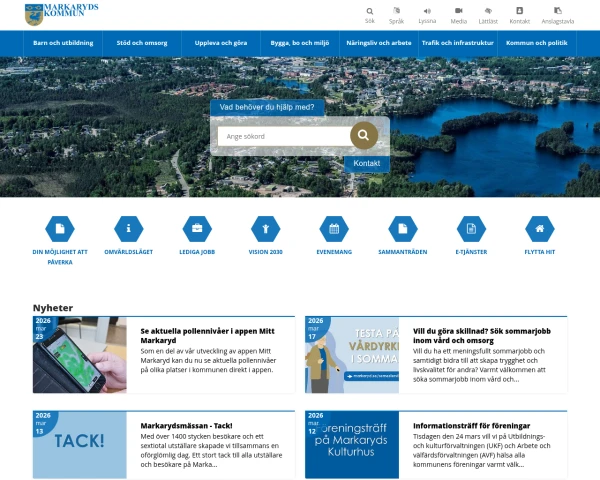Click the Vad behöver du hjälp med? label

[x=267, y=107]
